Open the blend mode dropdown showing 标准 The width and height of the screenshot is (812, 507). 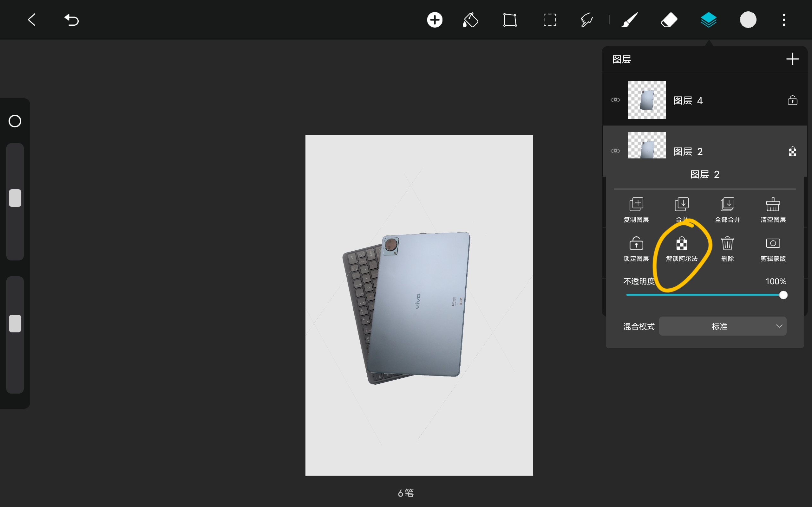point(723,326)
